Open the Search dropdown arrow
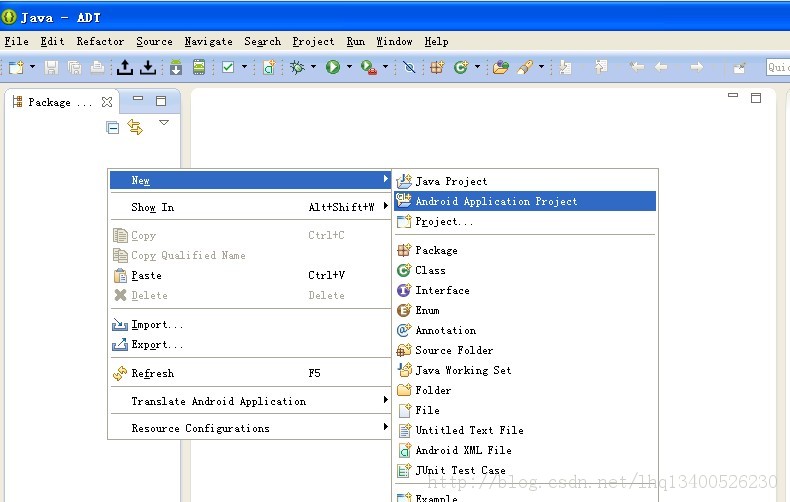Viewport: 790px width, 502px height. point(541,67)
